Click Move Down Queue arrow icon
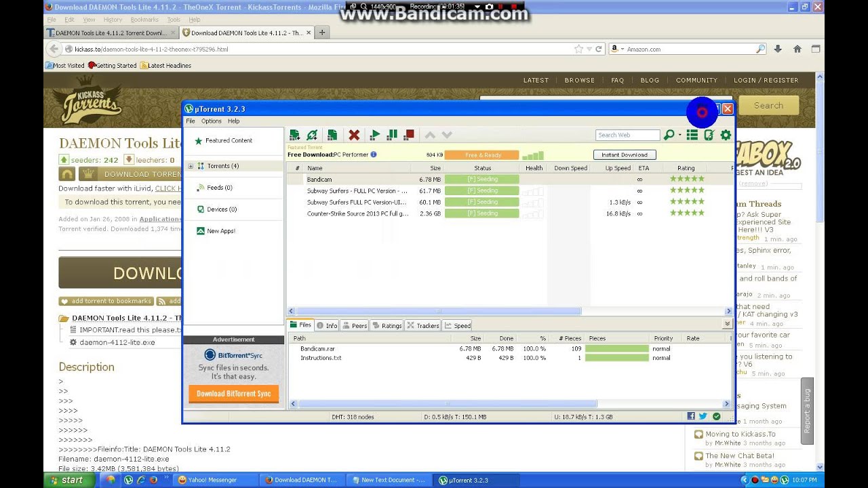 [447, 135]
